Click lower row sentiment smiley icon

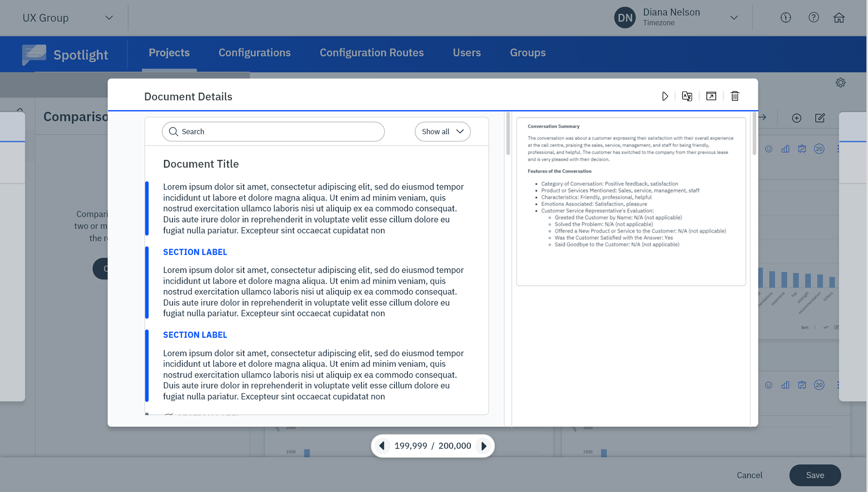[x=769, y=385]
